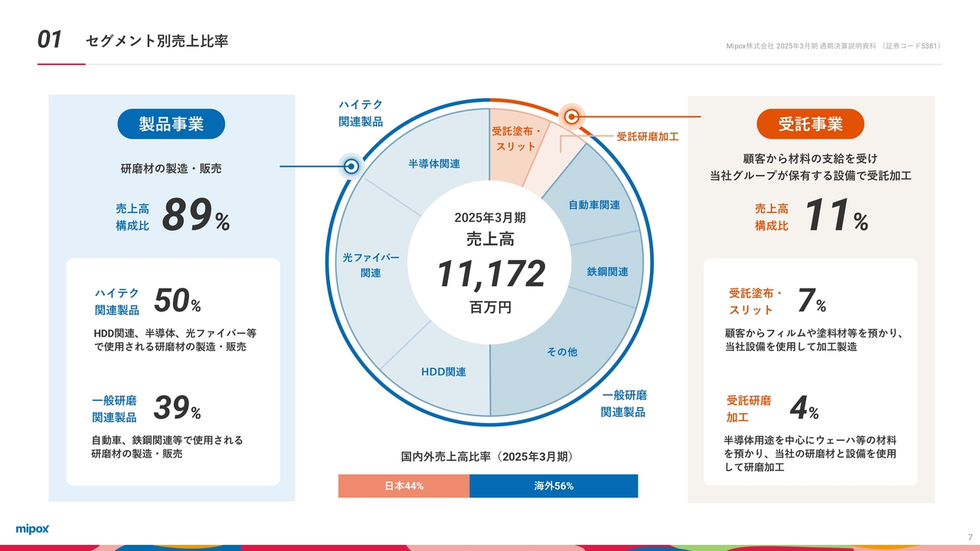Click the 百万円 unit label
The image size is (980, 551).
click(x=490, y=308)
